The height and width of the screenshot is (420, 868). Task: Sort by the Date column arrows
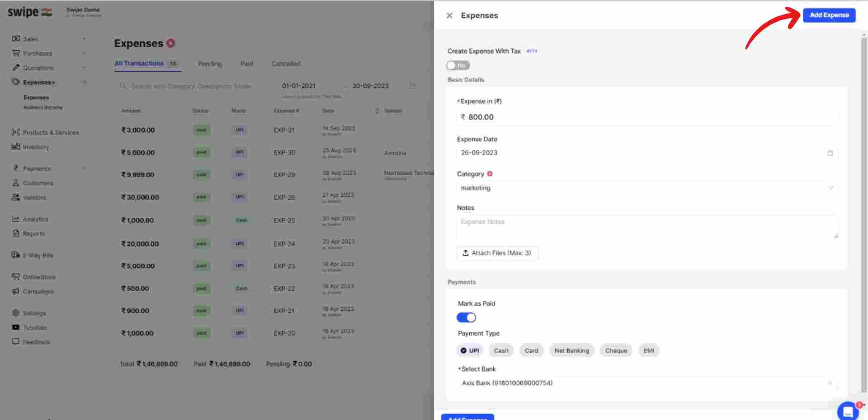pyautogui.click(x=377, y=111)
